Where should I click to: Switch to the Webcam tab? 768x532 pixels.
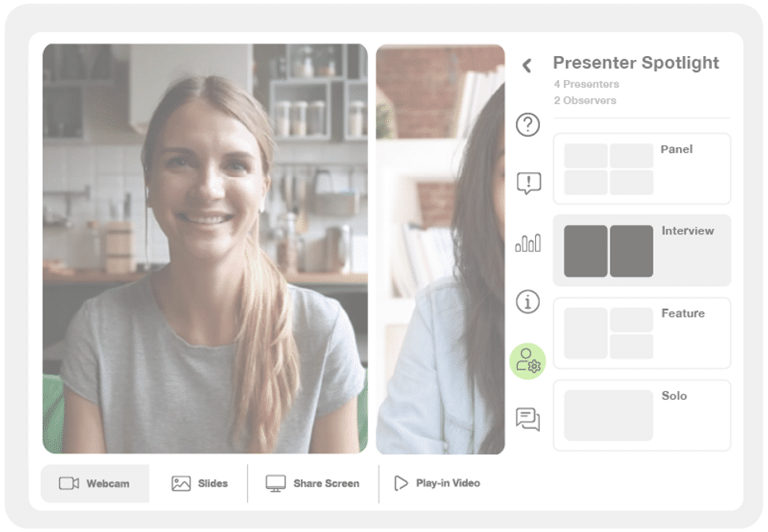95,483
